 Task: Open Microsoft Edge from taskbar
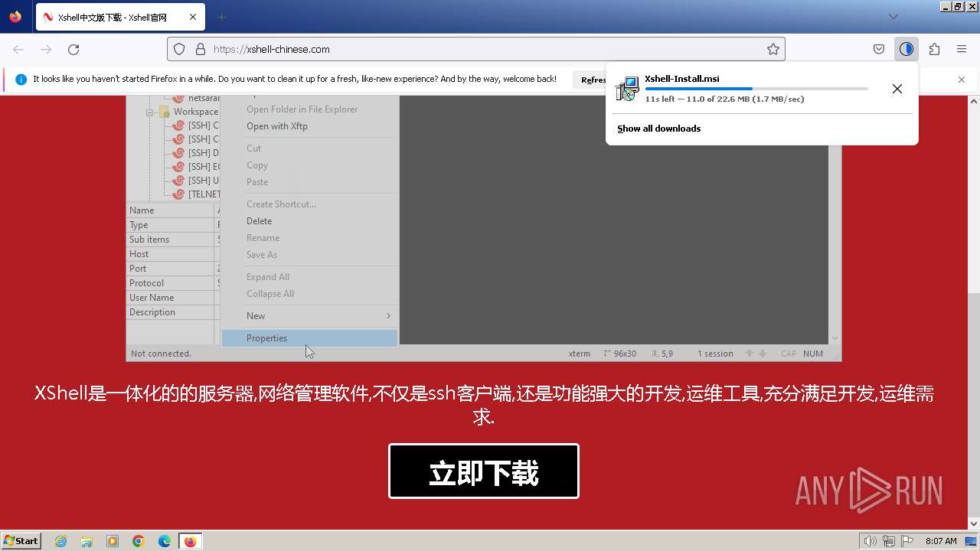[165, 541]
